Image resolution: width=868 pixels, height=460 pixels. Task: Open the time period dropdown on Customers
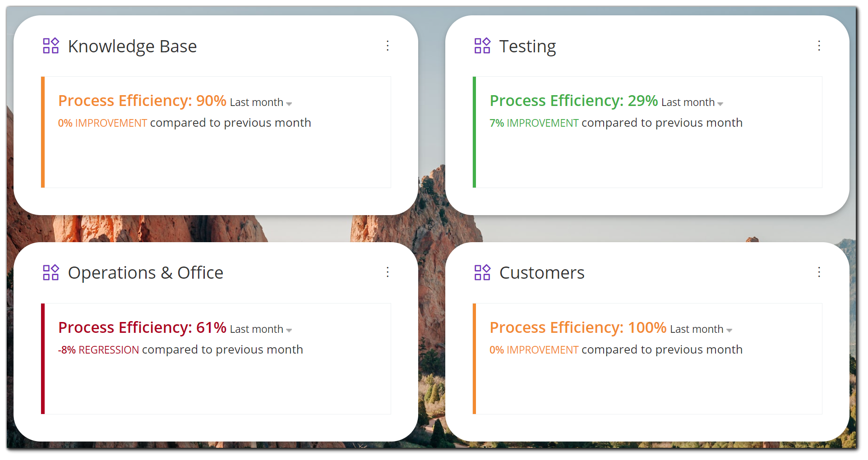click(x=730, y=330)
